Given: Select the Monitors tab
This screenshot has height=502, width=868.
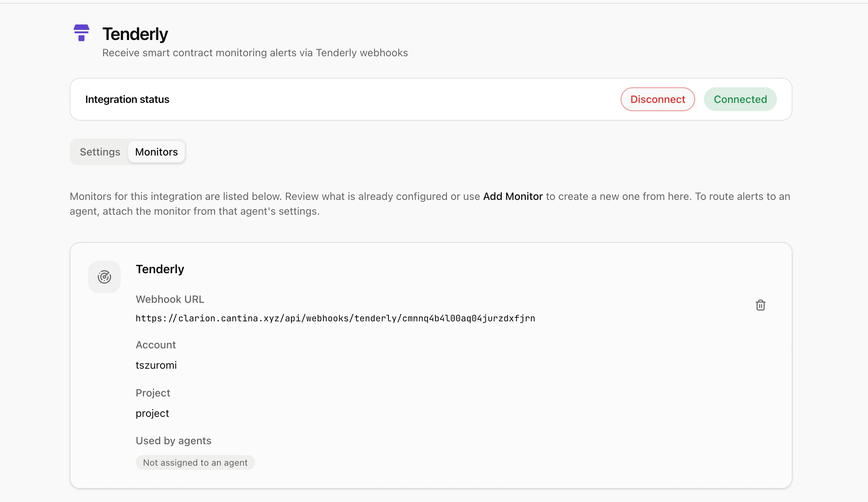Looking at the screenshot, I should pos(156,152).
